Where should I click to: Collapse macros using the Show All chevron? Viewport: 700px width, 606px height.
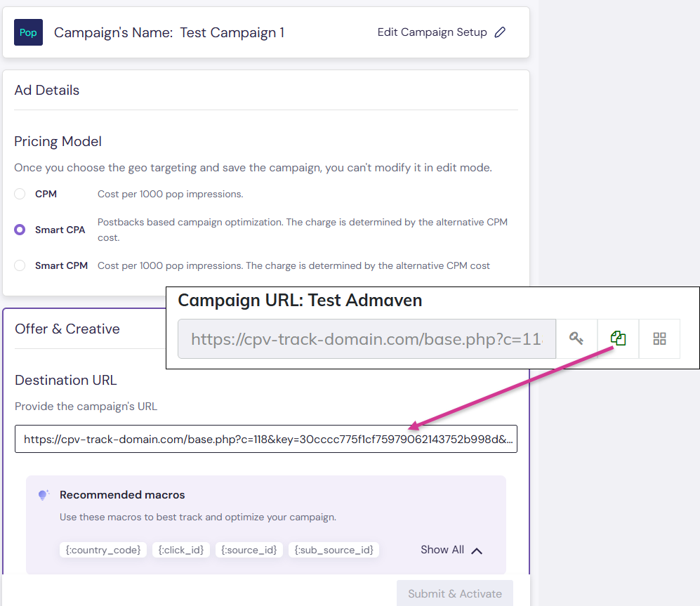tap(477, 551)
